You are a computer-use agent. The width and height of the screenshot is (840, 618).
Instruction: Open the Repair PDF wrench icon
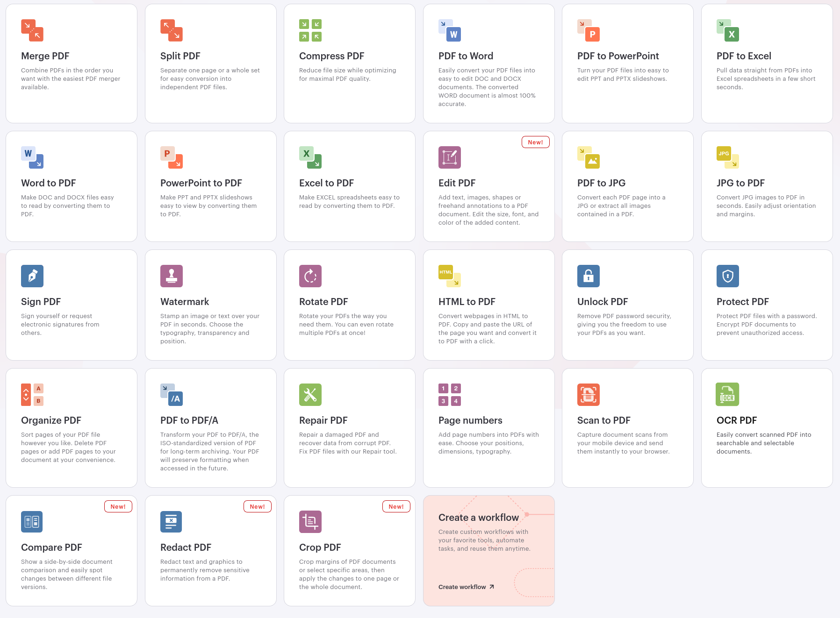click(x=310, y=395)
